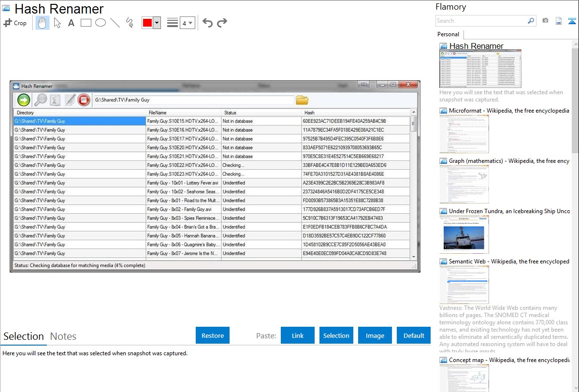Screen dimensions: 579x392
Task: Select the Crop tool
Action: [15, 23]
